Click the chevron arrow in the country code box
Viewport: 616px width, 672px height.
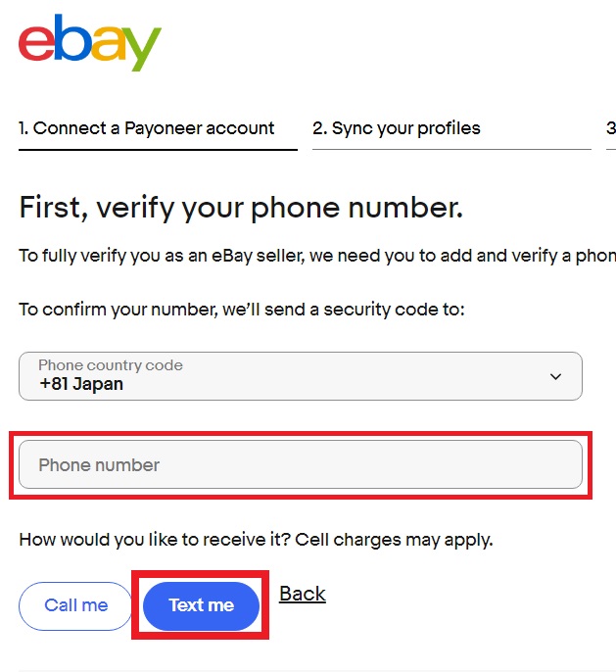pyautogui.click(x=555, y=376)
